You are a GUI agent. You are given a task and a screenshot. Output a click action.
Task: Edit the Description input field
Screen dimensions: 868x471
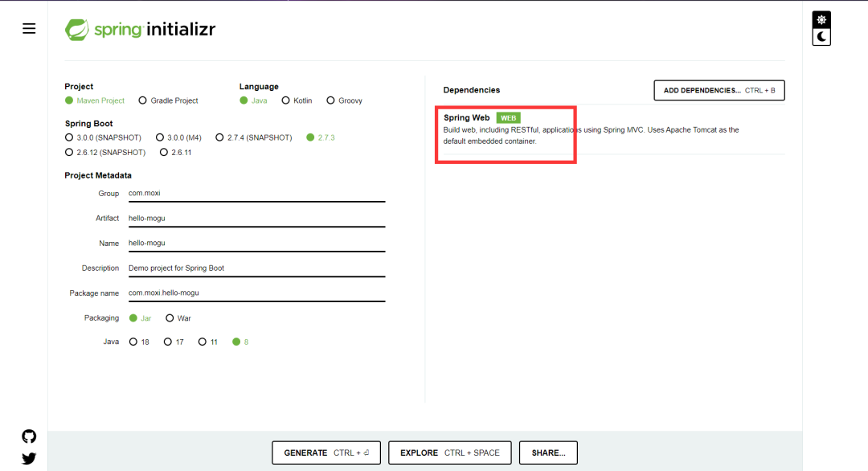[257, 268]
